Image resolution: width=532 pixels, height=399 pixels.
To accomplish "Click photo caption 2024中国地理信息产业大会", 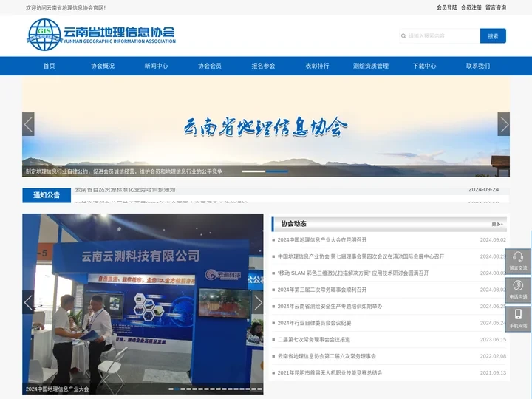I will click(x=58, y=389).
